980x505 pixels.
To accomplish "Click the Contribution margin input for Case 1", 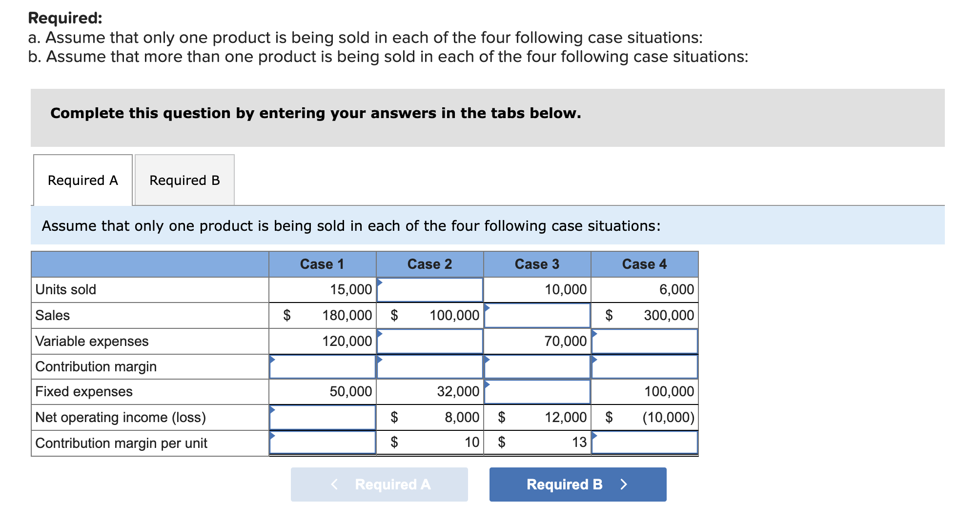I will (x=322, y=366).
